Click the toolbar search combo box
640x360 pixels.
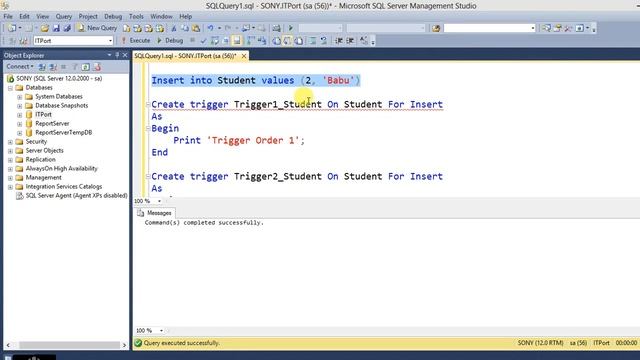point(489,28)
